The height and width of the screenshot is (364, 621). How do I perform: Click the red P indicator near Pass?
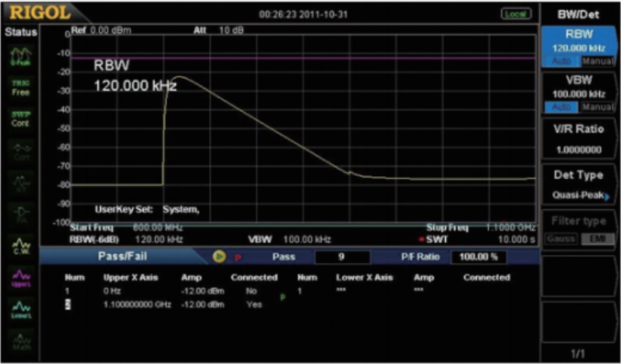237,258
